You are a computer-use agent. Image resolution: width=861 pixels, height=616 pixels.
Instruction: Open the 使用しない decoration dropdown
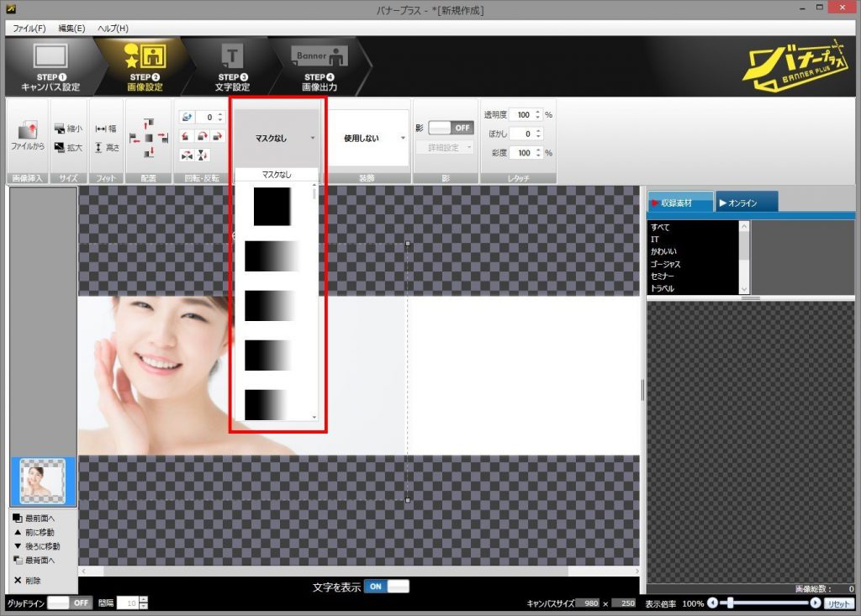(367, 139)
